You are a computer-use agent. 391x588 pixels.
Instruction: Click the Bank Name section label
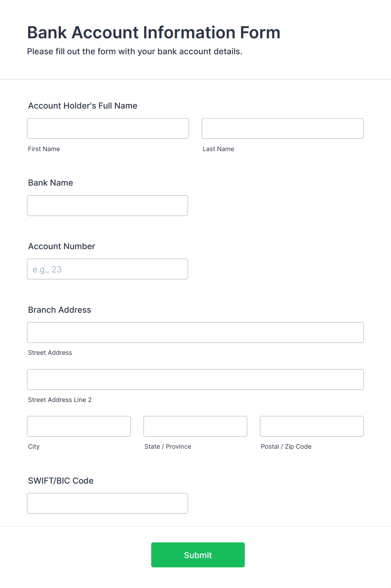[x=50, y=183]
